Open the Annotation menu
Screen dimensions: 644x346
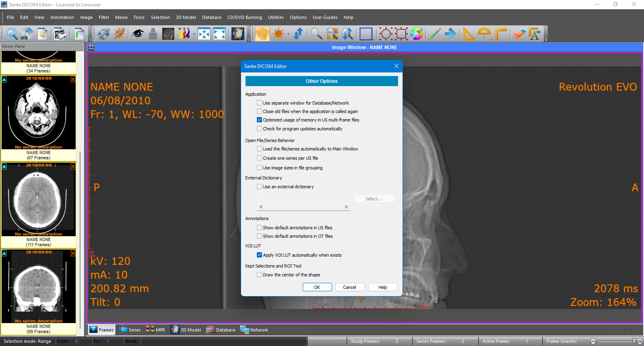pos(62,17)
